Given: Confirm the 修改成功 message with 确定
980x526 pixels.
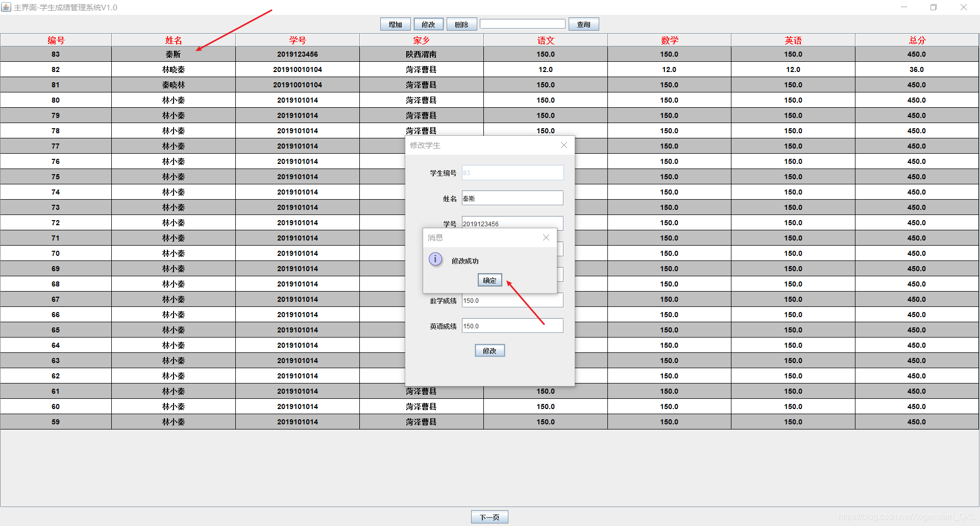Looking at the screenshot, I should tap(489, 280).
